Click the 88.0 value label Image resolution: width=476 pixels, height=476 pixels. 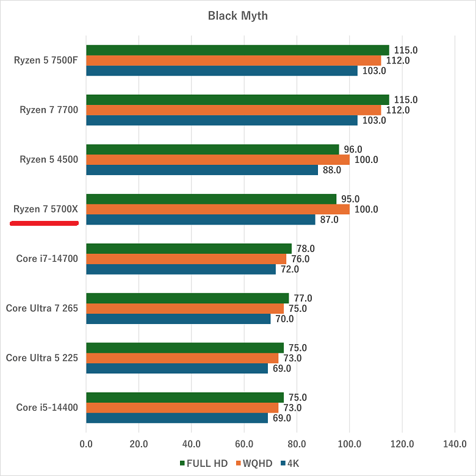pyautogui.click(x=332, y=170)
